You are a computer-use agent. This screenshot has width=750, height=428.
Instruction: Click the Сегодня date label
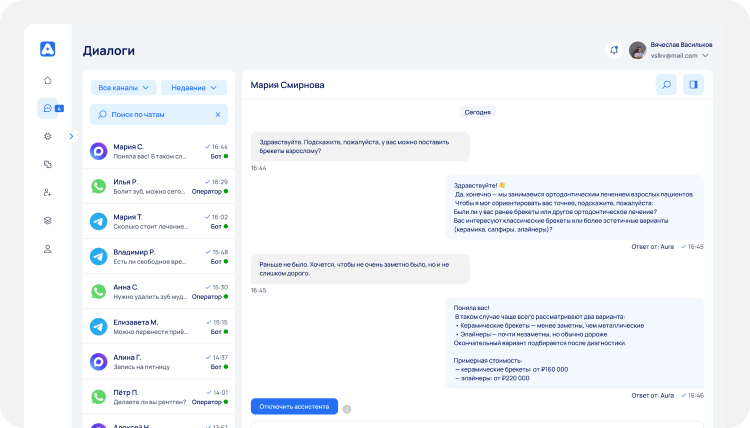click(x=477, y=112)
